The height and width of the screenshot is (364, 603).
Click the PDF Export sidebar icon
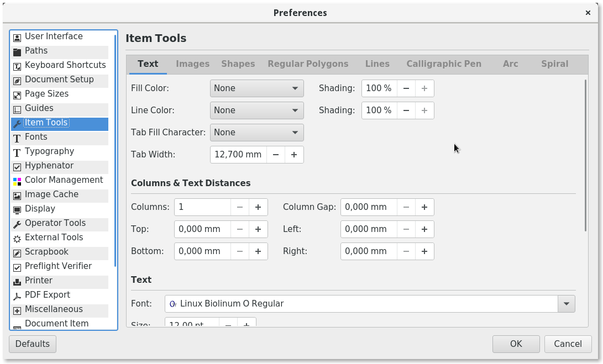(17, 296)
